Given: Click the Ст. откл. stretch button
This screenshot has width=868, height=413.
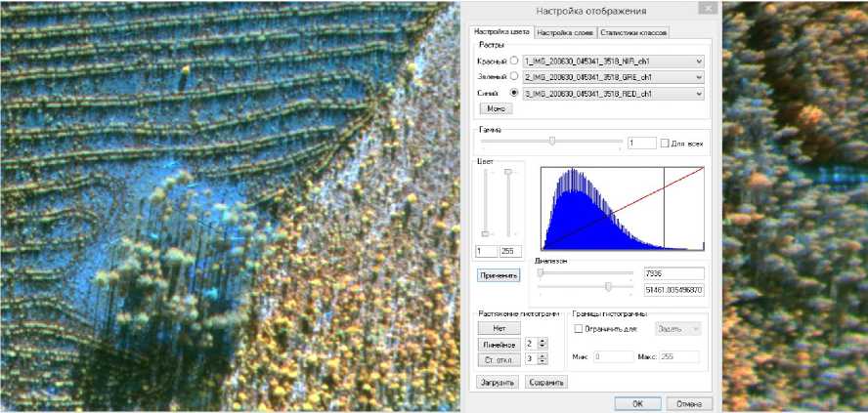Looking at the screenshot, I should (499, 360).
